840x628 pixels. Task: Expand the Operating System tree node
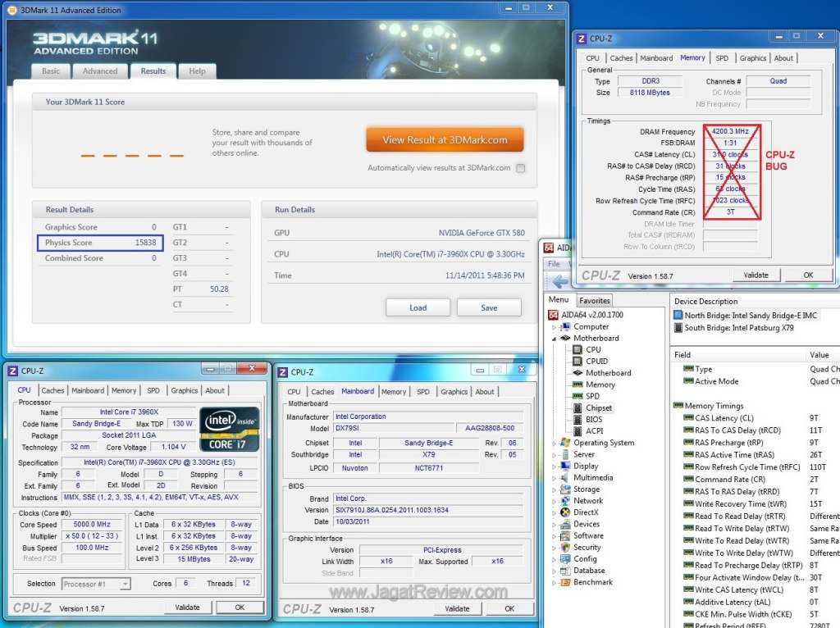(x=555, y=444)
